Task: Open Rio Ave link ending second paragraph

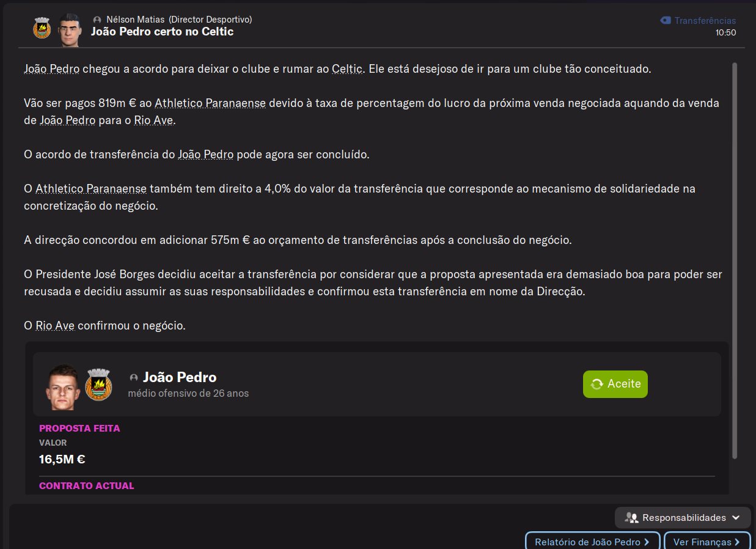Action: 153,120
